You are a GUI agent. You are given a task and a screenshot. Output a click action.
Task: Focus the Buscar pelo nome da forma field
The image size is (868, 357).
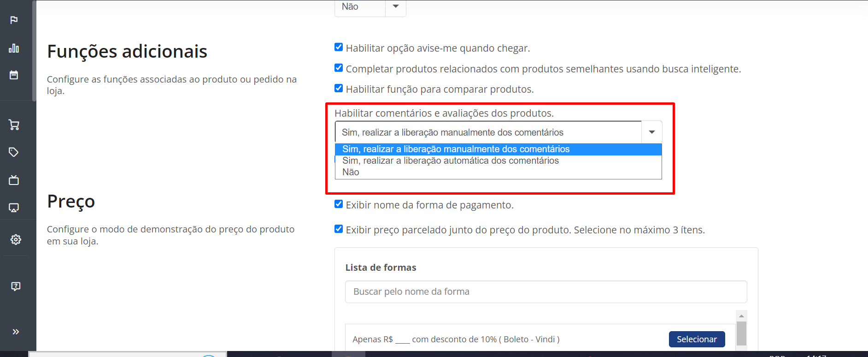(546, 292)
